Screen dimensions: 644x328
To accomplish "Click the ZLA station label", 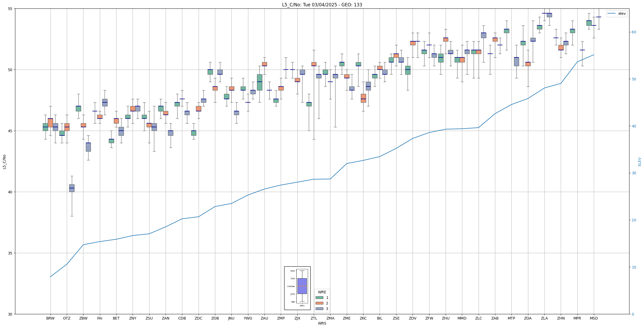I will (x=544, y=318).
